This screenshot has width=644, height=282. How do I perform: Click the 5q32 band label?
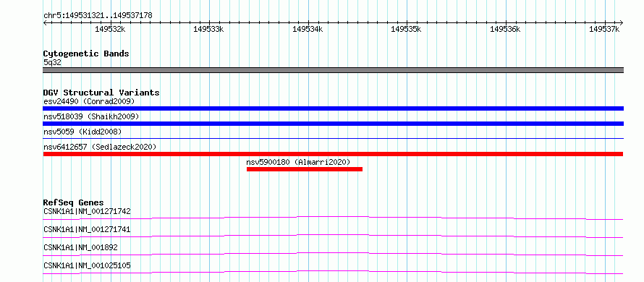click(52, 62)
